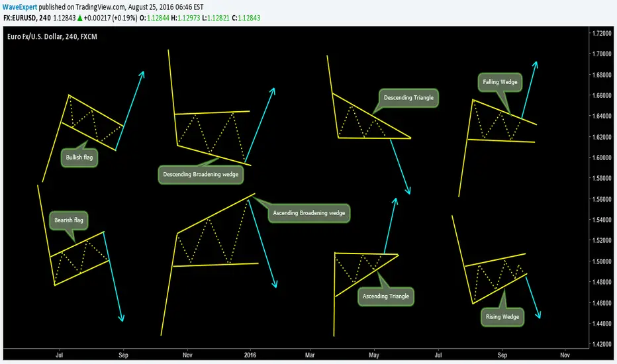Select the Bearish flag callout label
Image resolution: width=617 pixels, height=364 pixels.
pyautogui.click(x=68, y=220)
